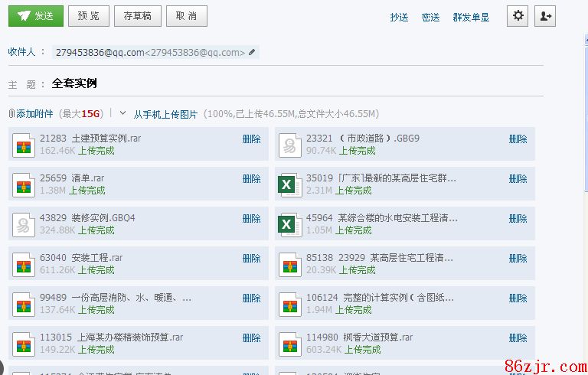This screenshot has height=375, width=588.
Task: Add BCC via 密送 link
Action: (430, 17)
